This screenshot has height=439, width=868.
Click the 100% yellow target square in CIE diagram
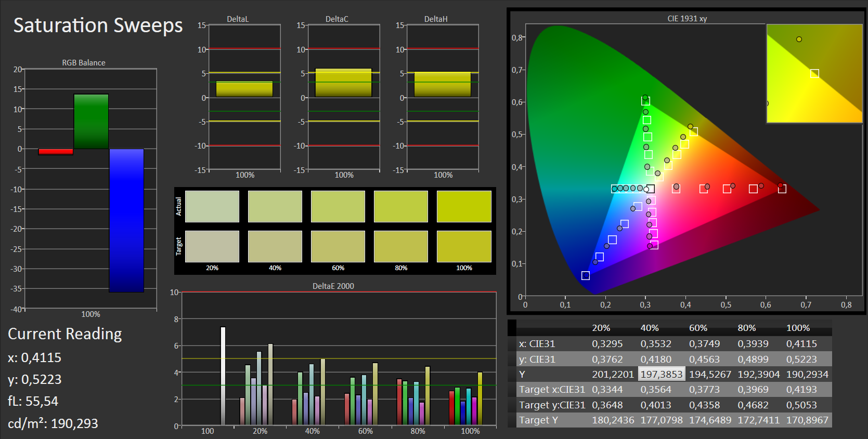[x=693, y=132]
